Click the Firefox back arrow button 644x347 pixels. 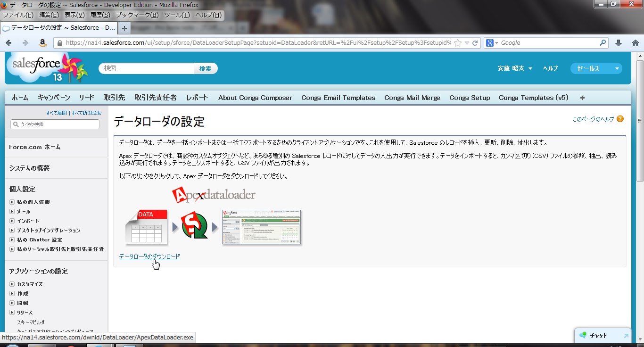click(9, 43)
